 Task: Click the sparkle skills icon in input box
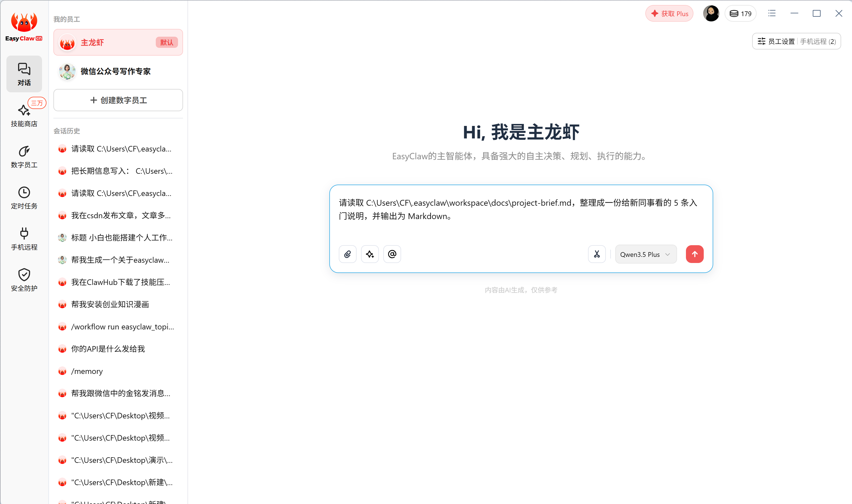(x=370, y=254)
